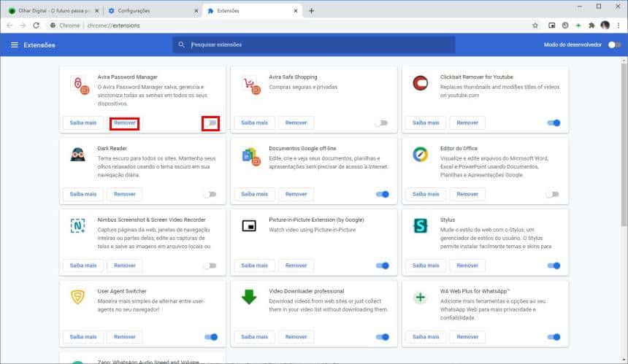Click the Pesquisar extensões search field
Image resolution: width=628 pixels, height=364 pixels.
[314, 44]
